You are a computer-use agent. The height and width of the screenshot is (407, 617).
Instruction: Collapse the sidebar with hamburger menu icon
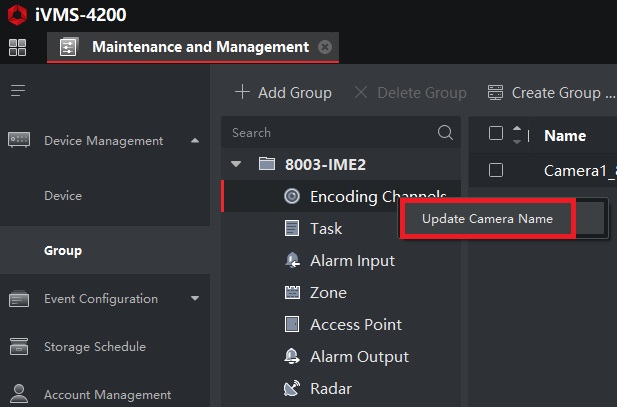click(18, 91)
